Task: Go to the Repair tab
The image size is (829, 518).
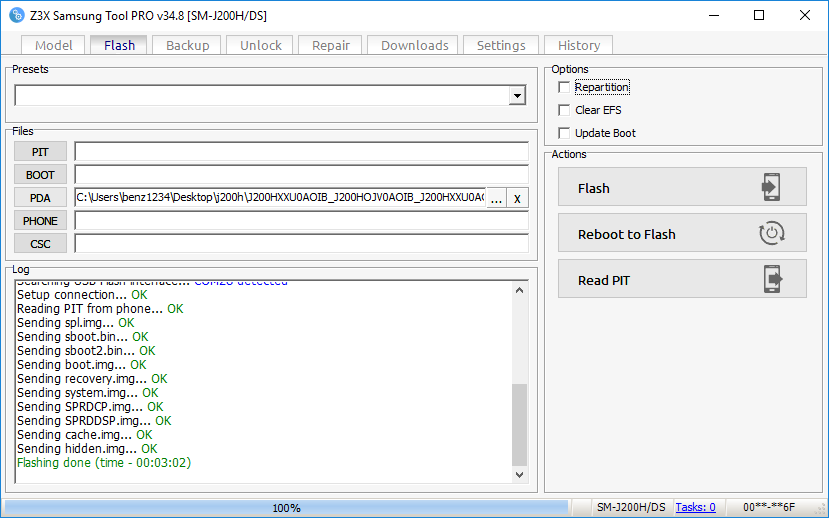Action: tap(330, 45)
